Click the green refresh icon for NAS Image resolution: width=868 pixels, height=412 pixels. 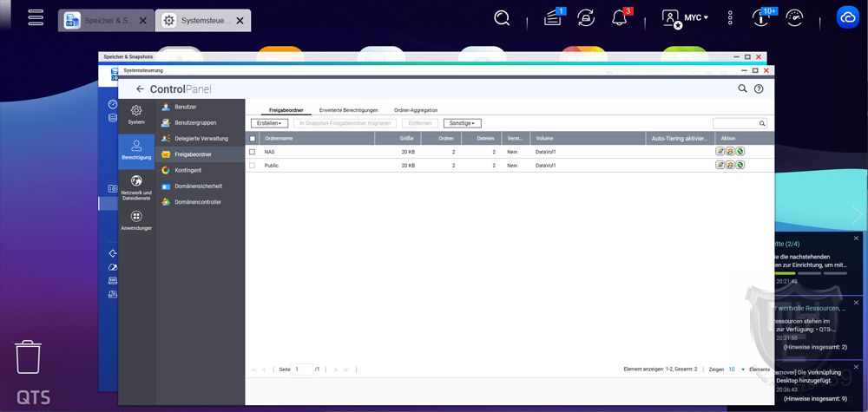(740, 152)
